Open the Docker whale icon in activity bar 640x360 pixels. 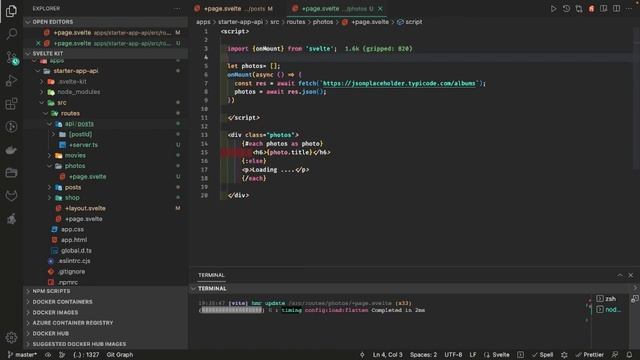click(x=11, y=150)
